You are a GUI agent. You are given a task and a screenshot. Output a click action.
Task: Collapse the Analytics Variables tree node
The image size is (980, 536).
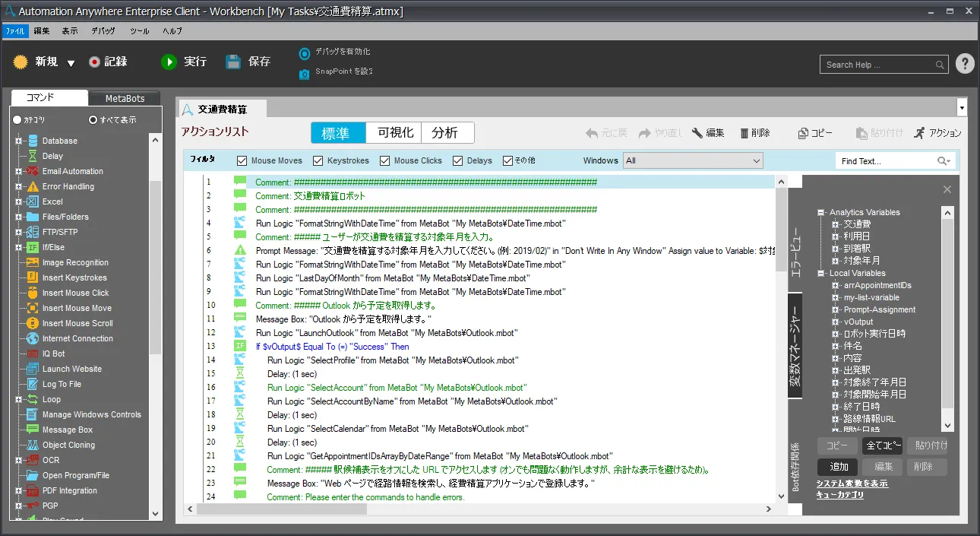coord(821,213)
